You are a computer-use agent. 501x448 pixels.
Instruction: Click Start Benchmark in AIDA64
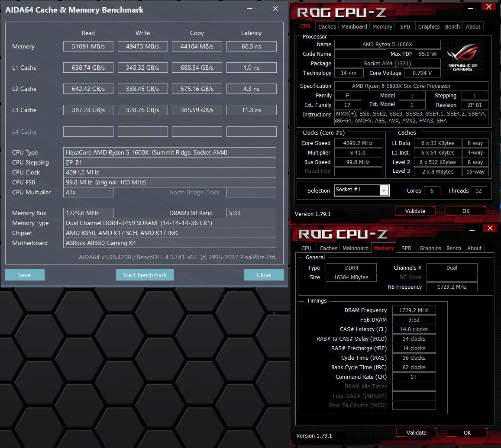(145, 275)
